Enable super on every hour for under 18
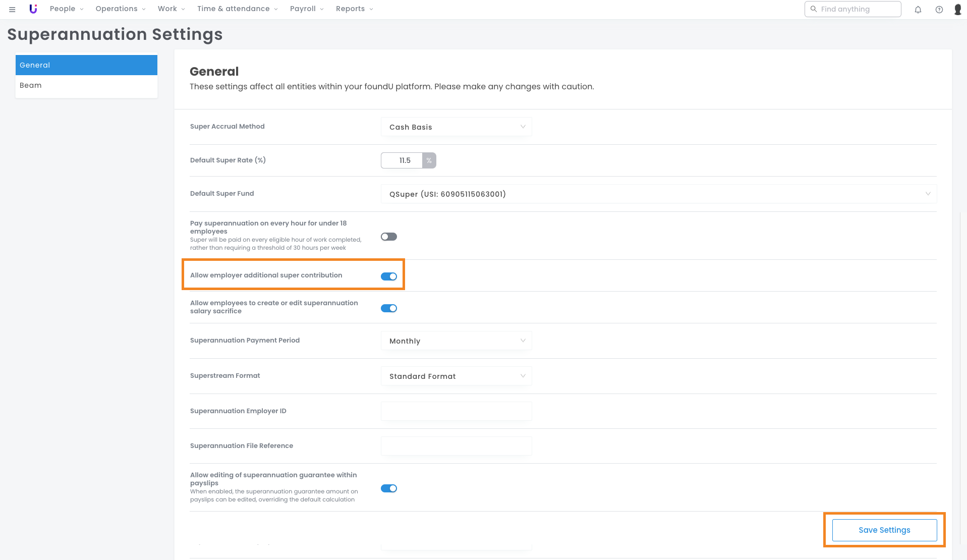Image resolution: width=967 pixels, height=560 pixels. [x=389, y=237]
